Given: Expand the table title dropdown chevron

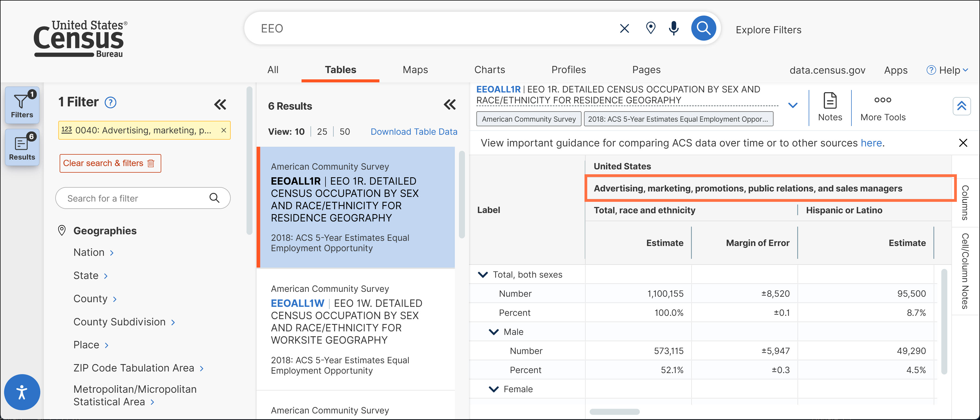Looking at the screenshot, I should click(792, 105).
